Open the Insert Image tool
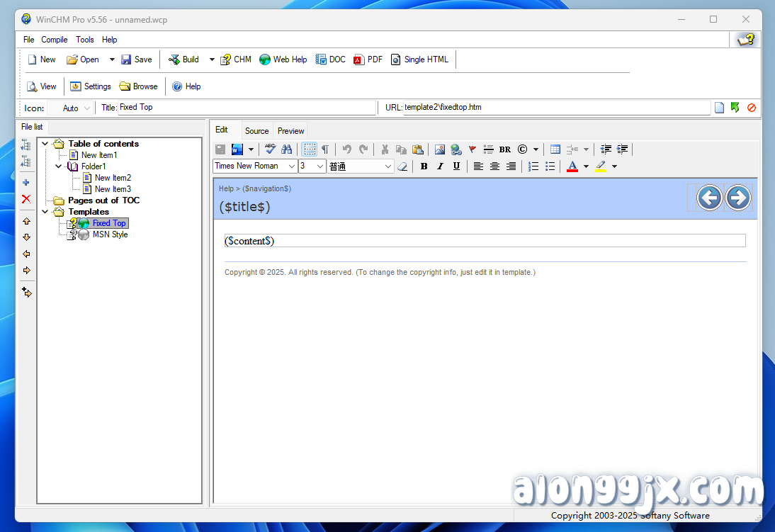 pyautogui.click(x=440, y=149)
